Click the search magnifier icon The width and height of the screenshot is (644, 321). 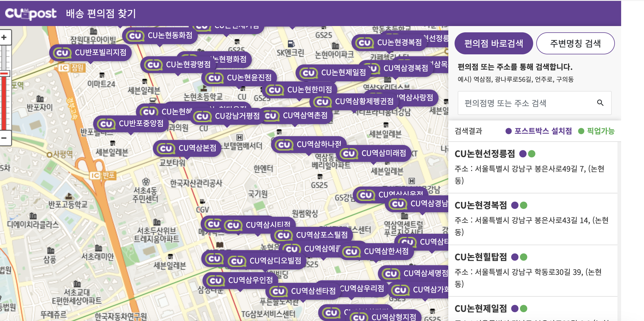600,103
